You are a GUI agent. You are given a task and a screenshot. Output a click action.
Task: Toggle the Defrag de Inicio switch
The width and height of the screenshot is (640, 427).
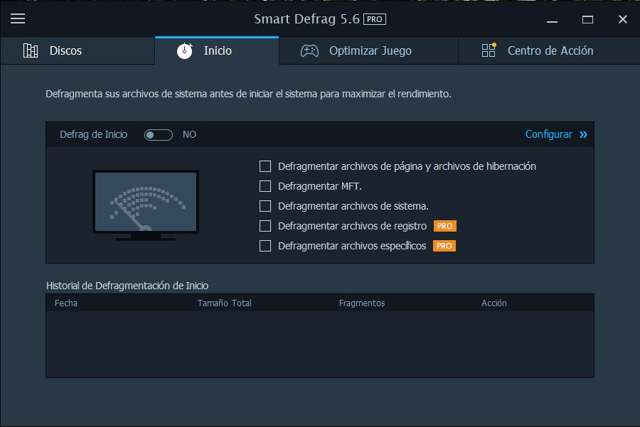(x=158, y=135)
